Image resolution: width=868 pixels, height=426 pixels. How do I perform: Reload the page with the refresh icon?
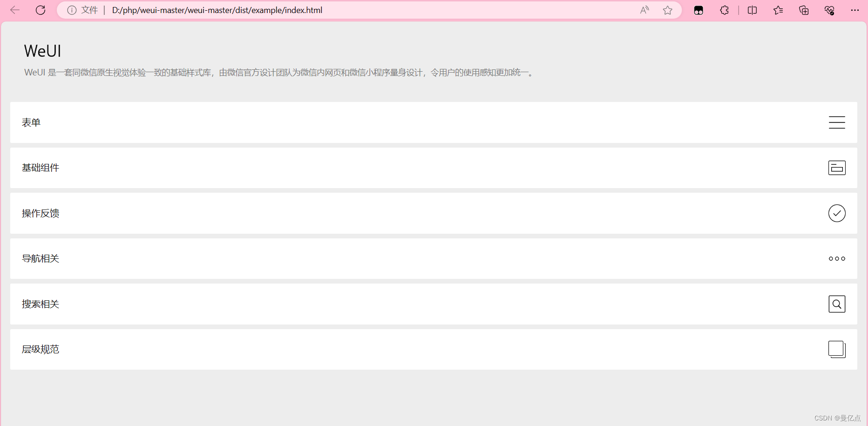coord(40,10)
